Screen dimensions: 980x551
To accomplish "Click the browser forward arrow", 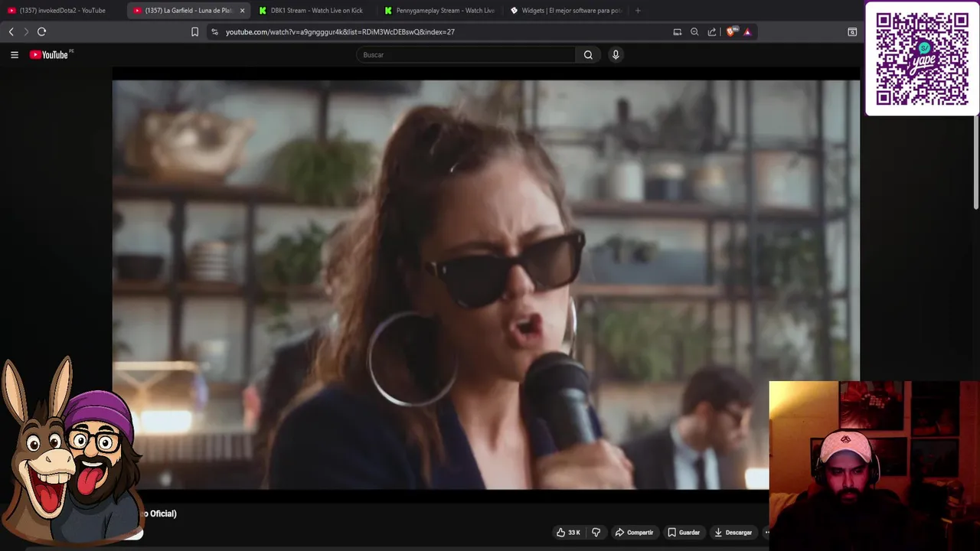I will click(x=26, y=31).
